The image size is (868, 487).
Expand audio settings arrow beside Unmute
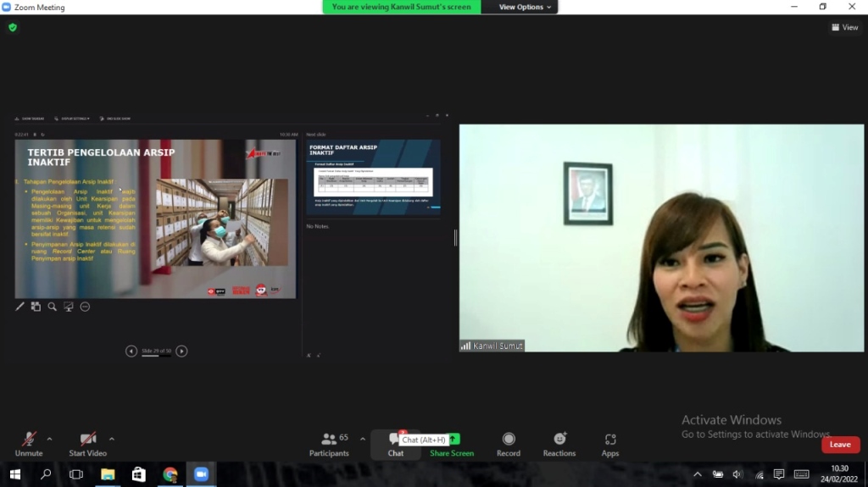(x=49, y=439)
